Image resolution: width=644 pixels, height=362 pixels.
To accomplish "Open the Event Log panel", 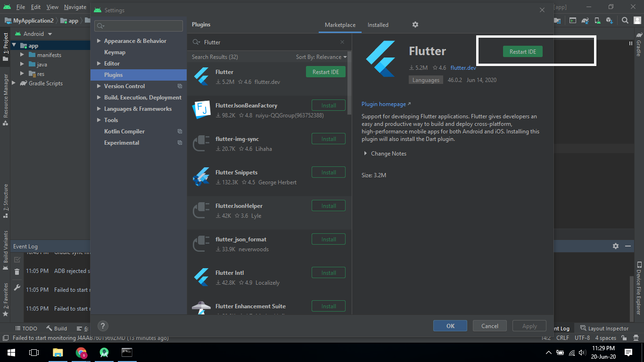I will tap(561, 328).
